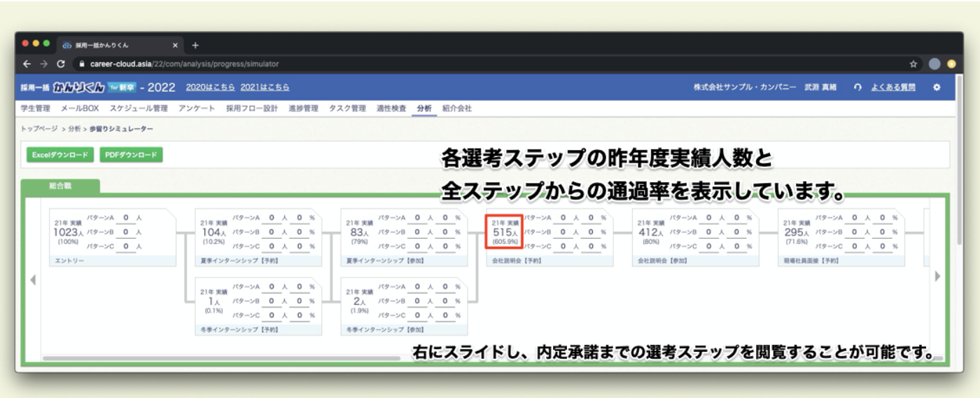Click the headset support icon
The image size is (980, 398).
pos(857,88)
